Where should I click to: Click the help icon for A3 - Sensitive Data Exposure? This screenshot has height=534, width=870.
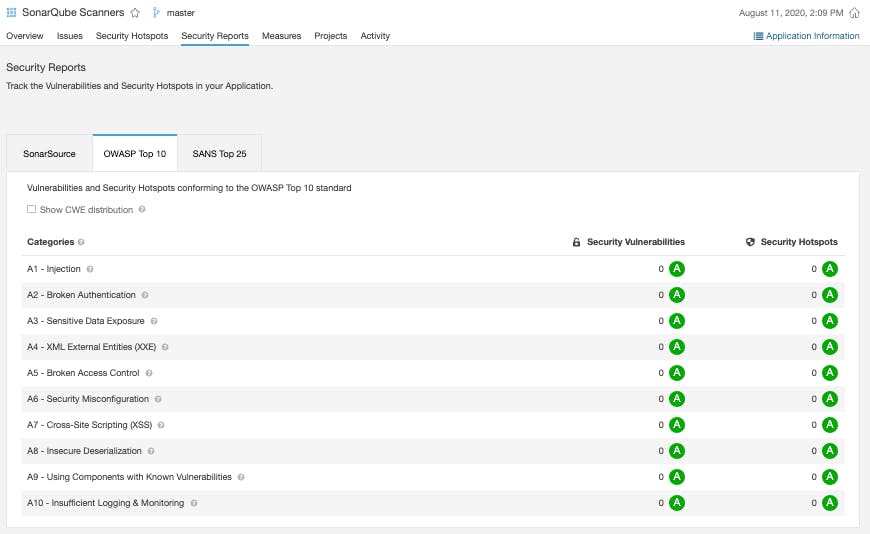(154, 321)
